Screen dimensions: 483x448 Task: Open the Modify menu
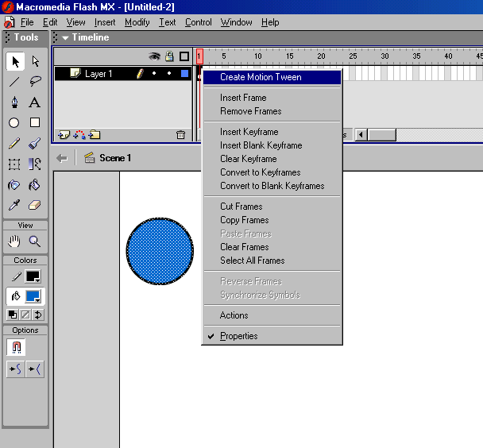click(137, 22)
